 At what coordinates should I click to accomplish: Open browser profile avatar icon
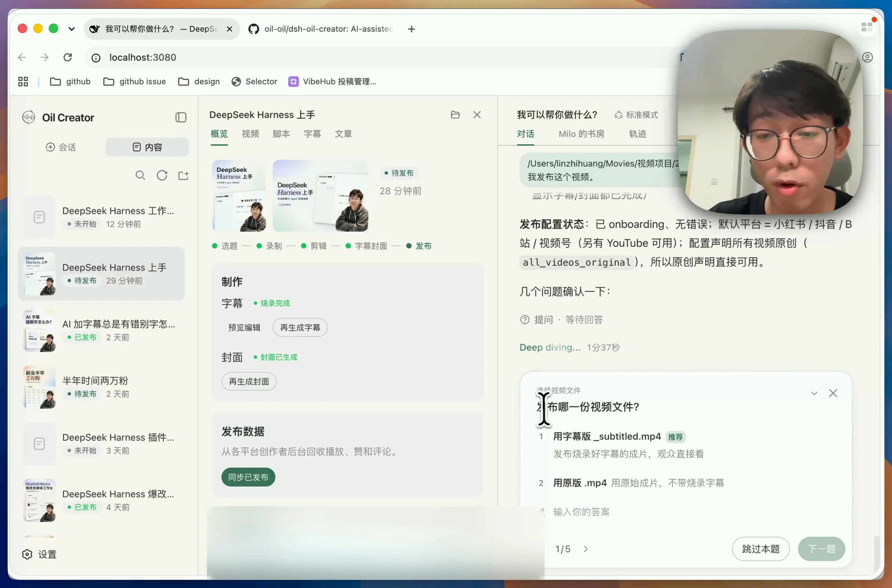pyautogui.click(x=867, y=57)
